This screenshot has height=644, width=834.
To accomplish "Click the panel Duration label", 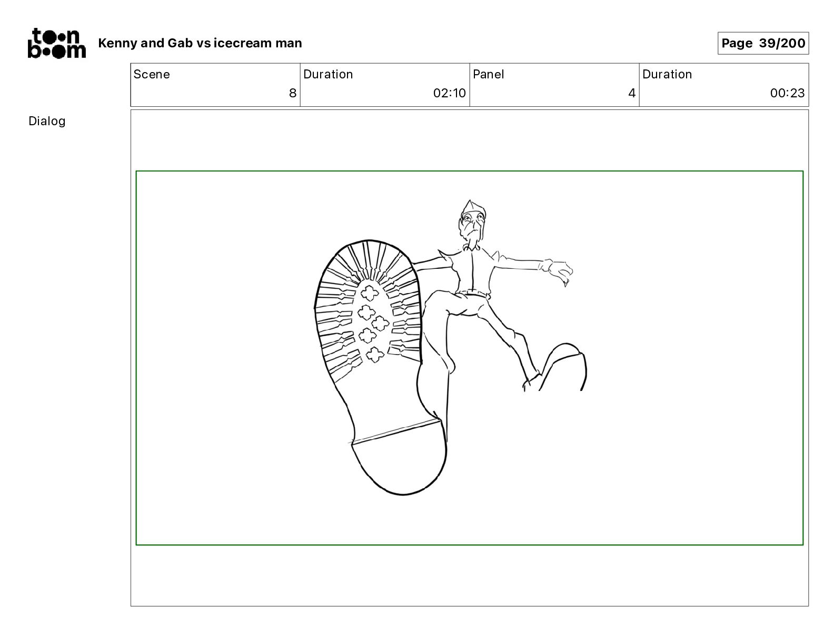I will click(667, 74).
